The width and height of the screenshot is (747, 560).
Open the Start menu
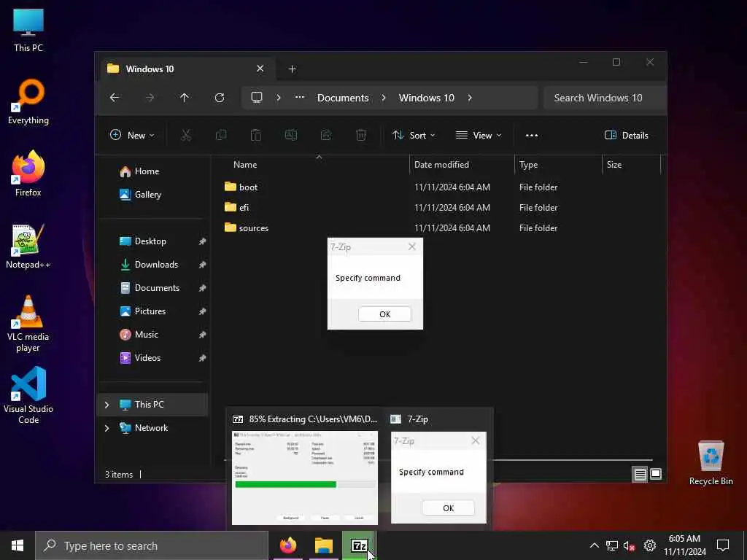tap(18, 545)
